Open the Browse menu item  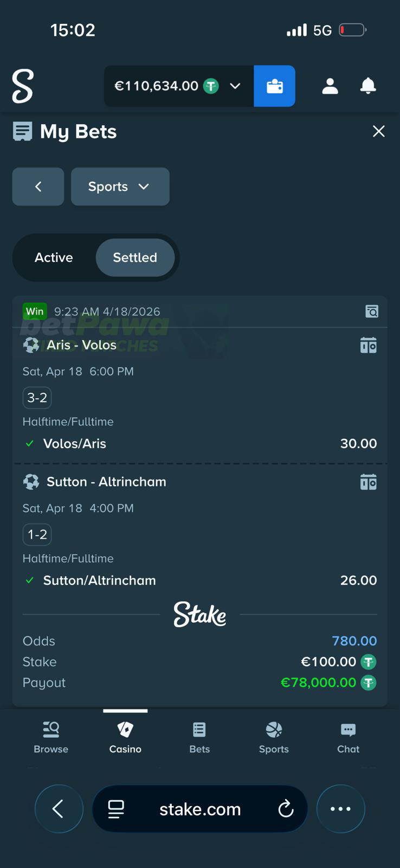tap(50, 737)
